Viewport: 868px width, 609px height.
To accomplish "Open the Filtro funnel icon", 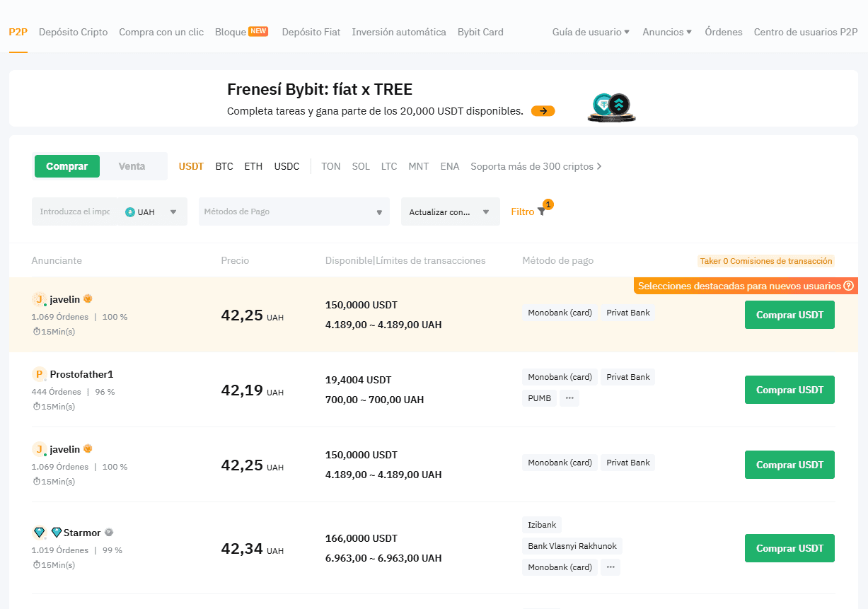I will tap(541, 211).
